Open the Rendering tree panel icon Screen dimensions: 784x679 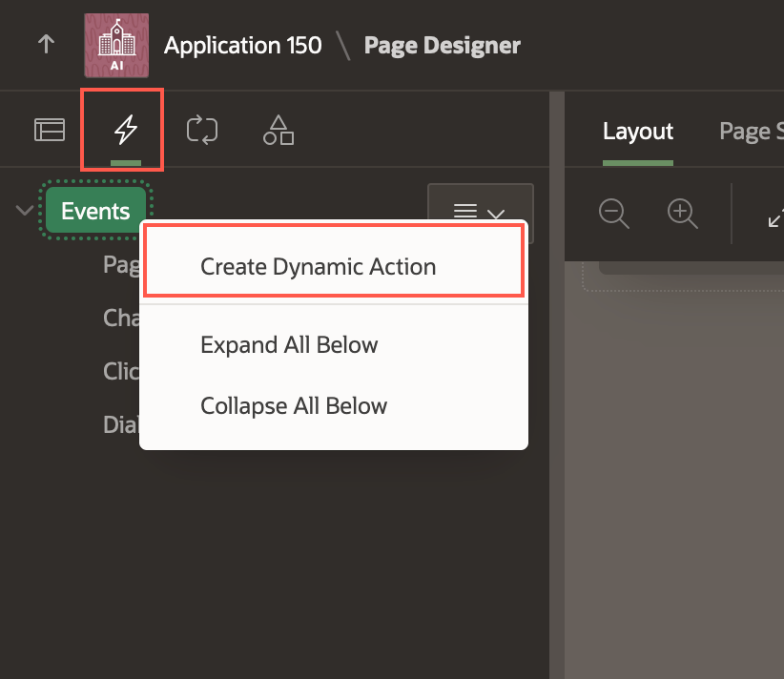pyautogui.click(x=50, y=129)
